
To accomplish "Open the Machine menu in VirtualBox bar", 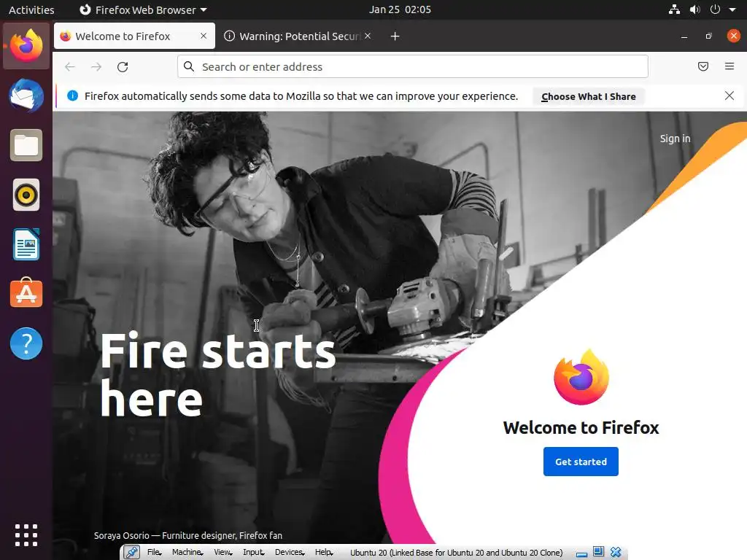I will (x=187, y=552).
